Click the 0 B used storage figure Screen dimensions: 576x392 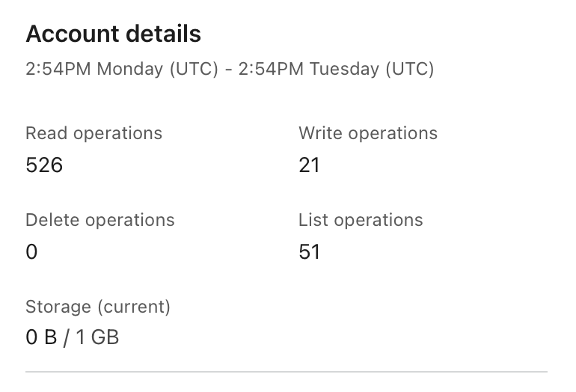point(41,337)
